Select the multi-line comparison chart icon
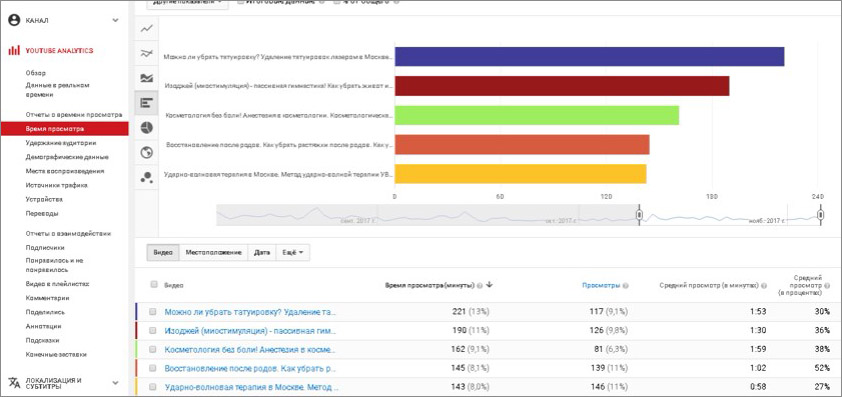 (146, 53)
